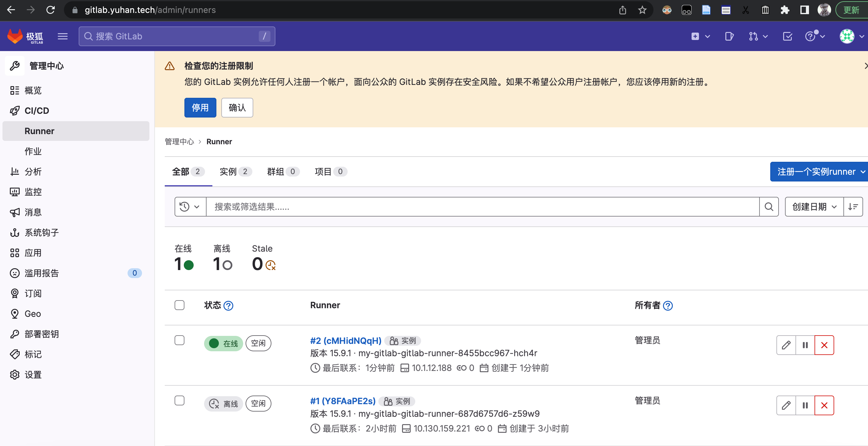Click the 更新 browser update button

pos(851,10)
